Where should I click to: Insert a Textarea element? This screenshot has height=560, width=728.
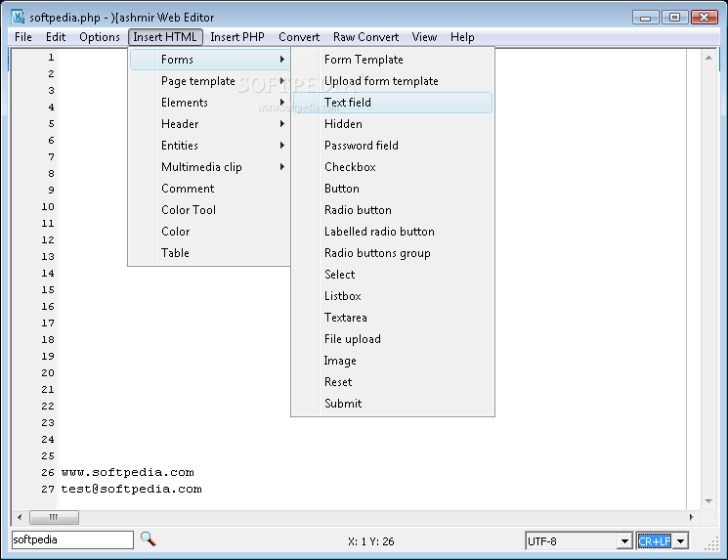pyautogui.click(x=393, y=318)
